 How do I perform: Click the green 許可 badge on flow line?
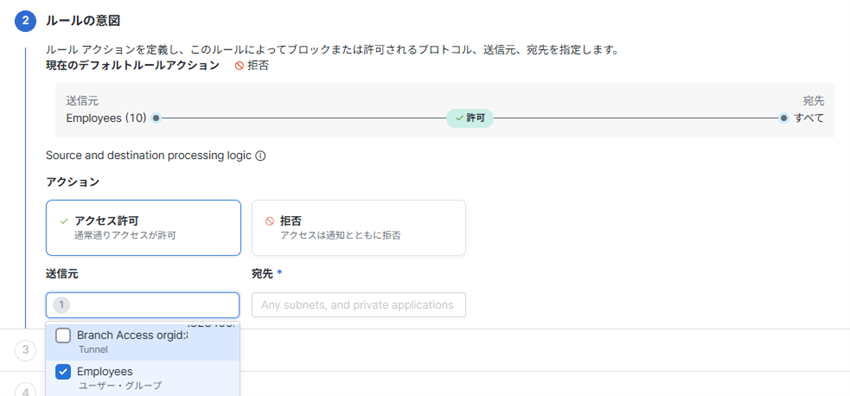469,118
